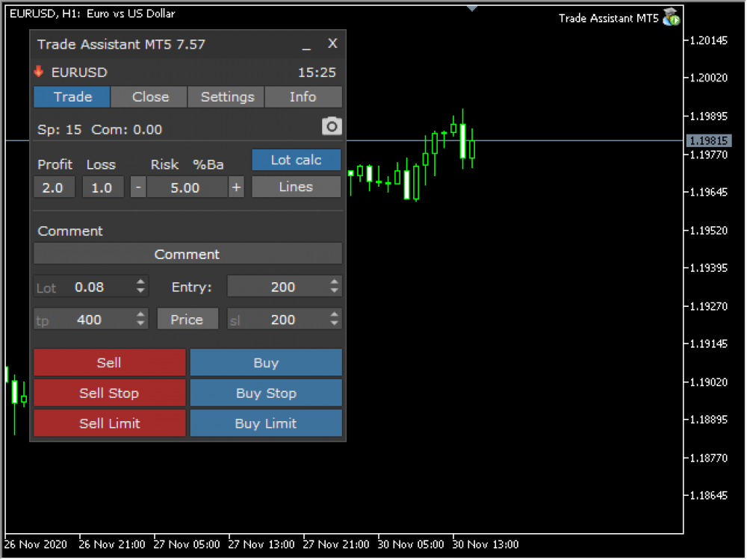
Task: Click the Trade Assistant MT5 expert icon
Action: click(x=672, y=17)
